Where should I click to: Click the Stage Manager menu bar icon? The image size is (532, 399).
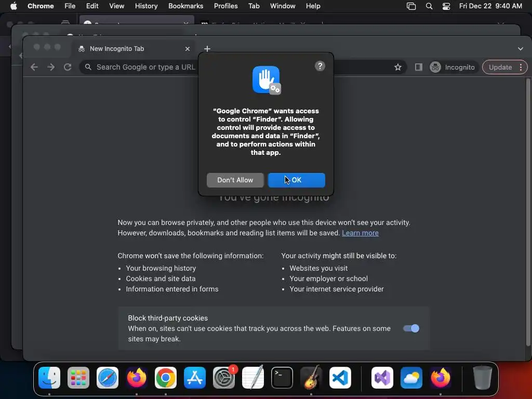click(x=411, y=6)
